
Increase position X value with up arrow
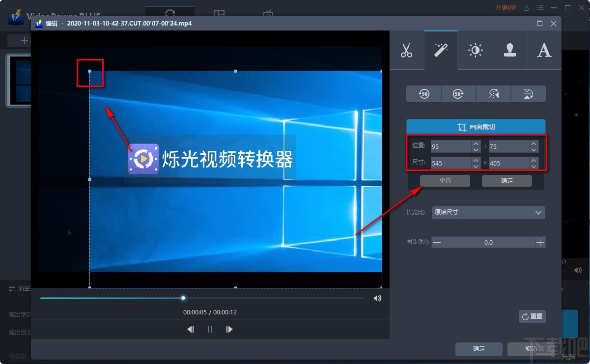click(476, 143)
